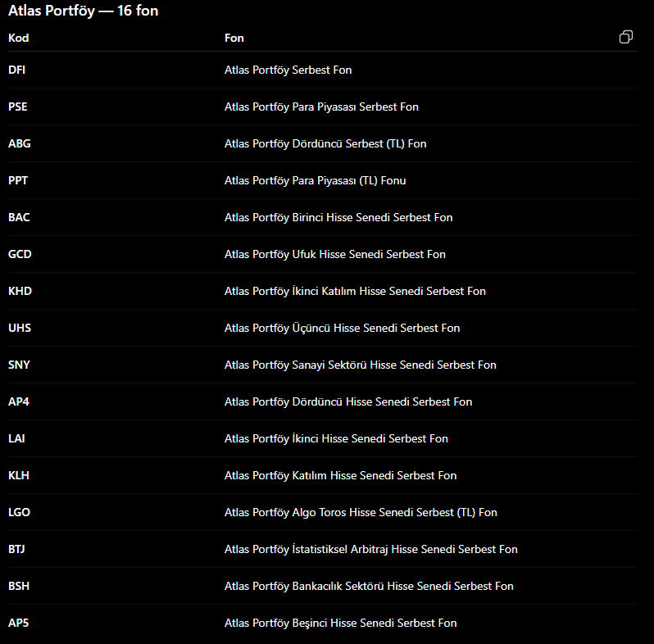Select the 'Kod' column header
Viewport: 654px width, 644px height.
pyautogui.click(x=19, y=38)
